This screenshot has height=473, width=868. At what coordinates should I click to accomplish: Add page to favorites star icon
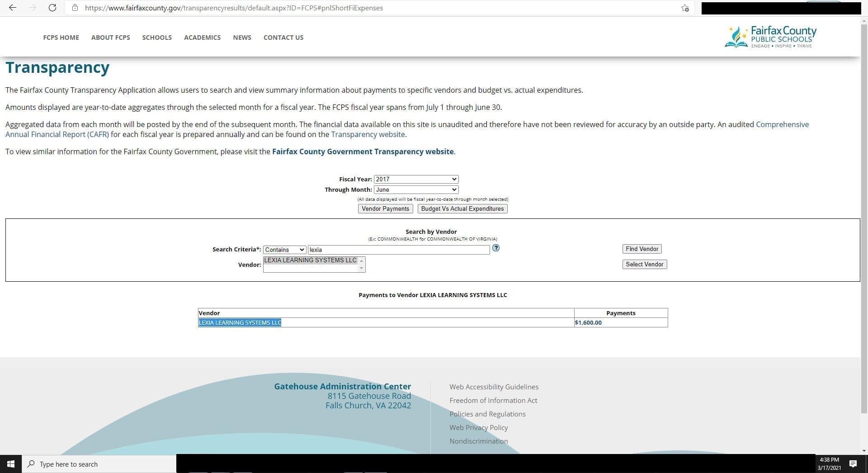coord(685,8)
